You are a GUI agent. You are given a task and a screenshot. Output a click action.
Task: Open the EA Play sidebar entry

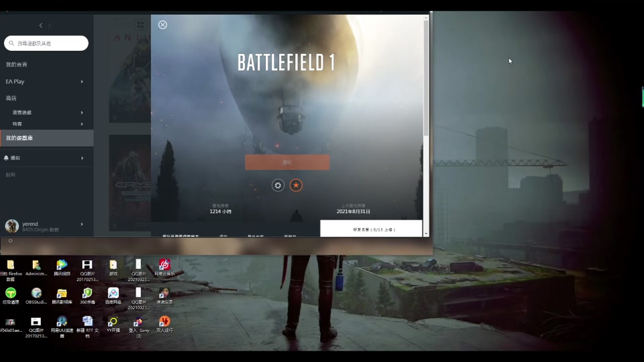pos(15,81)
